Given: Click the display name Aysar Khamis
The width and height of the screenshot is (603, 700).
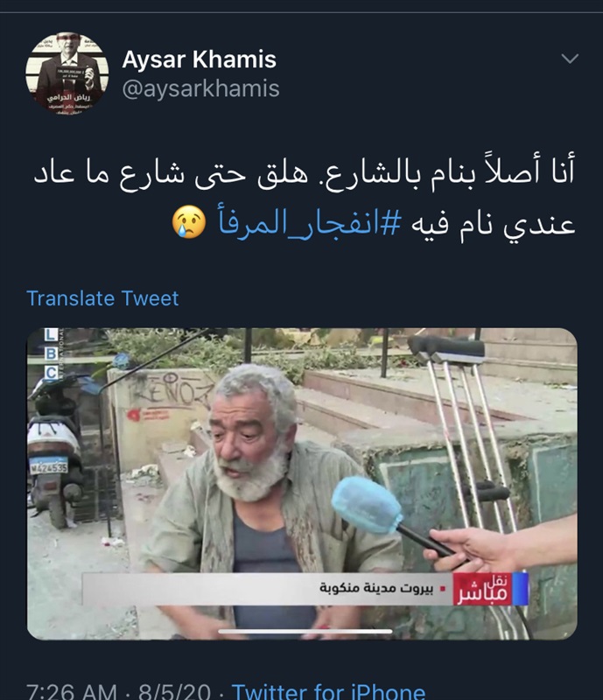Looking at the screenshot, I should click(200, 59).
